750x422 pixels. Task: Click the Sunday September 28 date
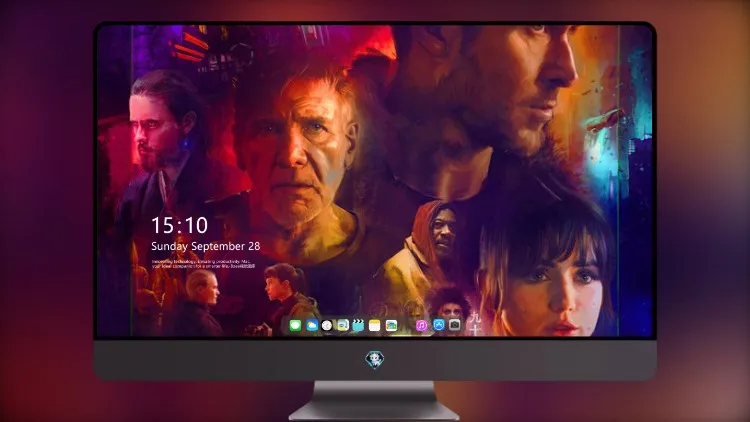point(206,246)
